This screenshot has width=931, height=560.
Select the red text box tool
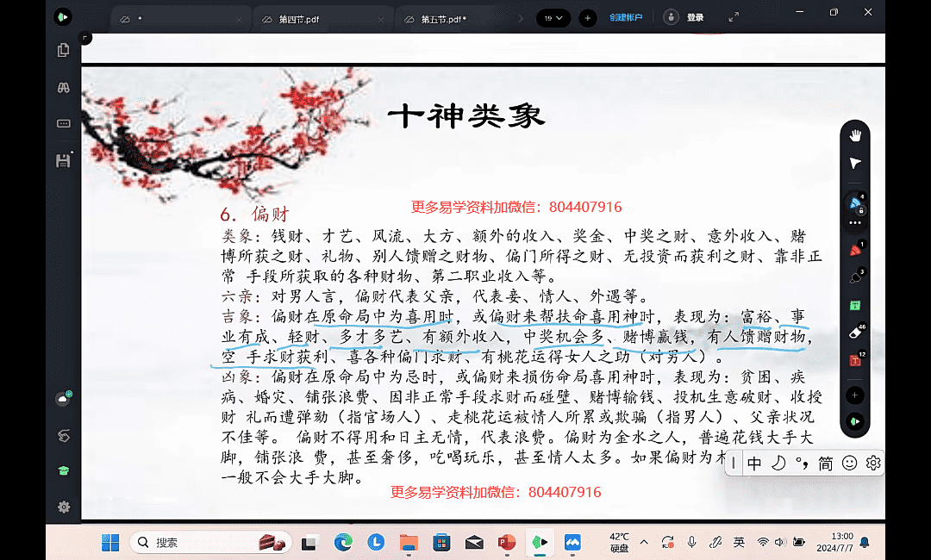point(855,360)
